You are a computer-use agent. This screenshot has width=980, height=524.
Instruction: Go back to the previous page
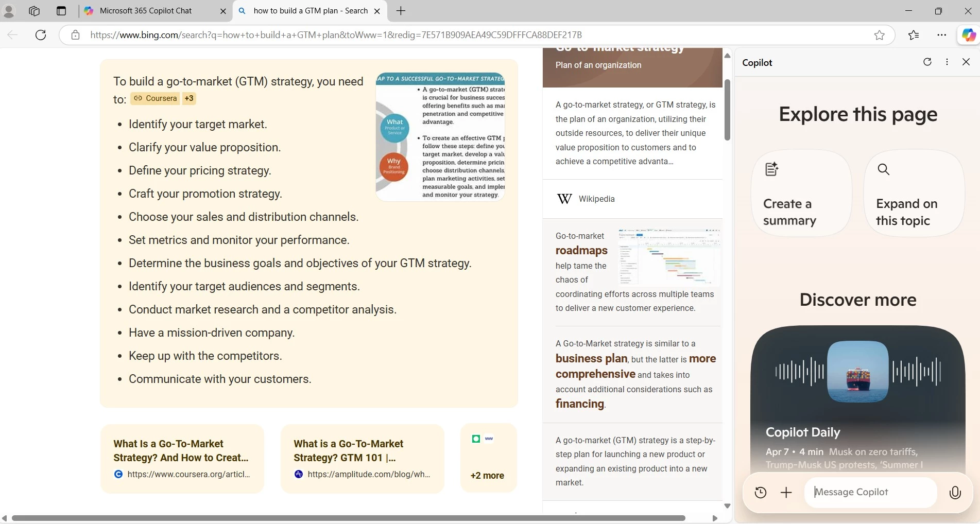tap(12, 35)
